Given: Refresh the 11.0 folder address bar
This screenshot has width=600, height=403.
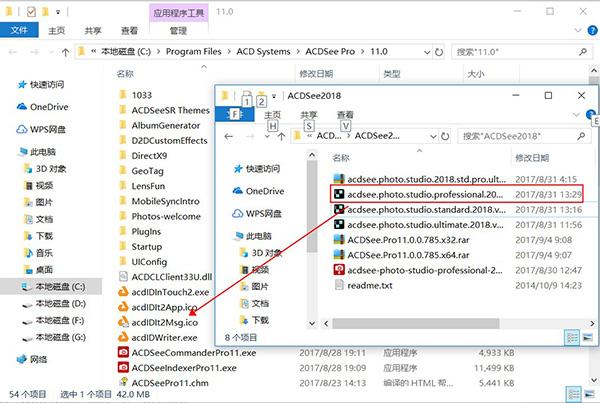Looking at the screenshot, I should click(x=439, y=52).
